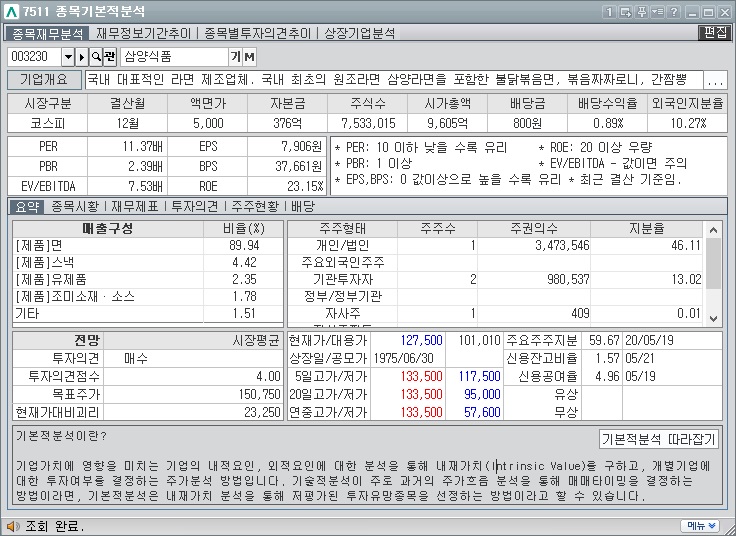Click the 투자의견 value 매수
Screen dimensions: 736x536
(x=136, y=359)
